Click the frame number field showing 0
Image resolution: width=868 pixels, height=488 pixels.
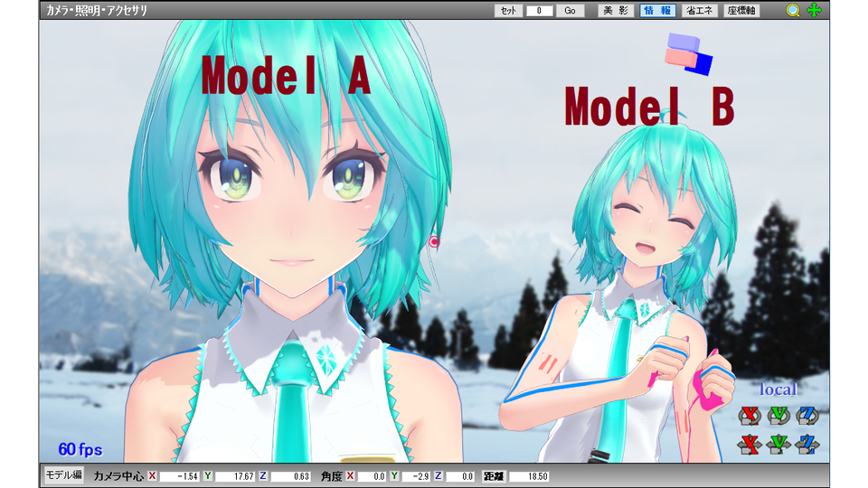coord(539,11)
